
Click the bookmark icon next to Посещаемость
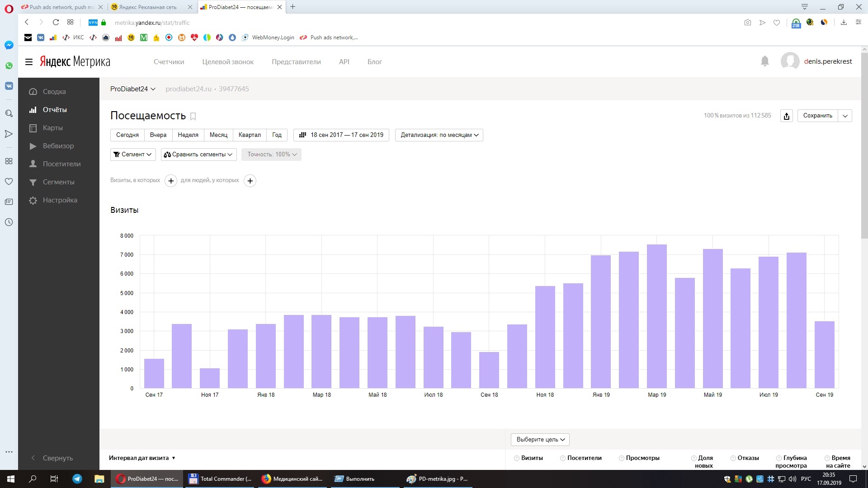(x=193, y=116)
